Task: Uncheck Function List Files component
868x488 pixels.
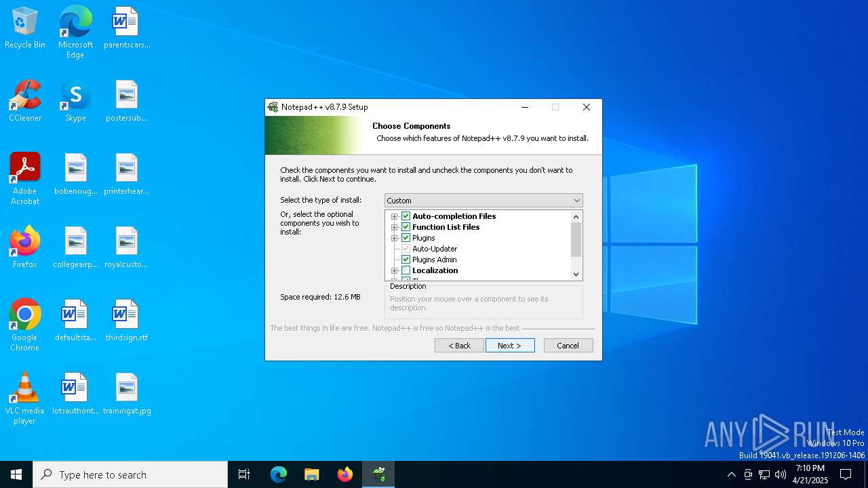Action: (406, 227)
